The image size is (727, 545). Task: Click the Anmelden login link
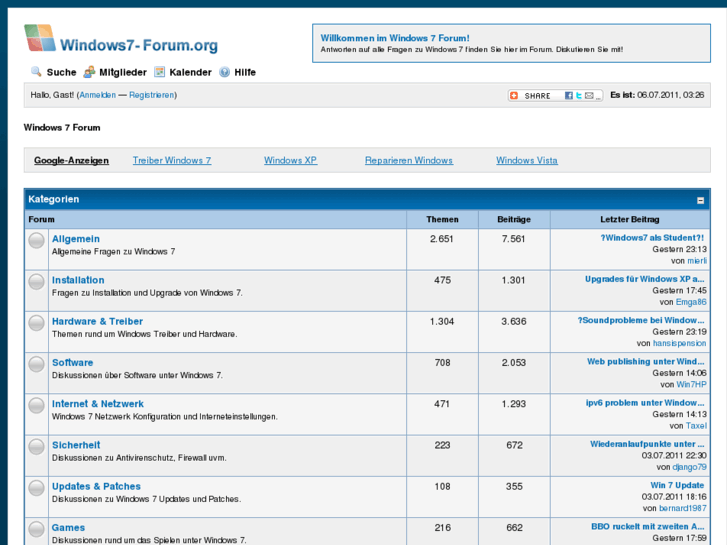97,95
